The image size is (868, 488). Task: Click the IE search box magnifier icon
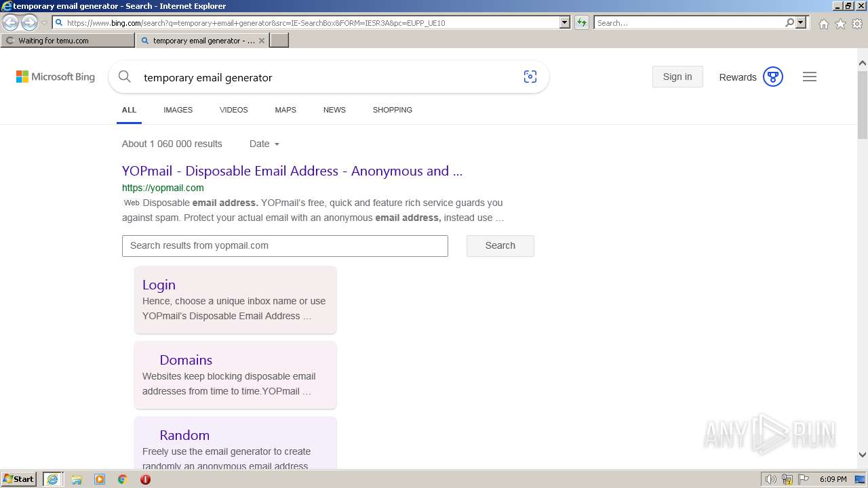click(x=789, y=22)
